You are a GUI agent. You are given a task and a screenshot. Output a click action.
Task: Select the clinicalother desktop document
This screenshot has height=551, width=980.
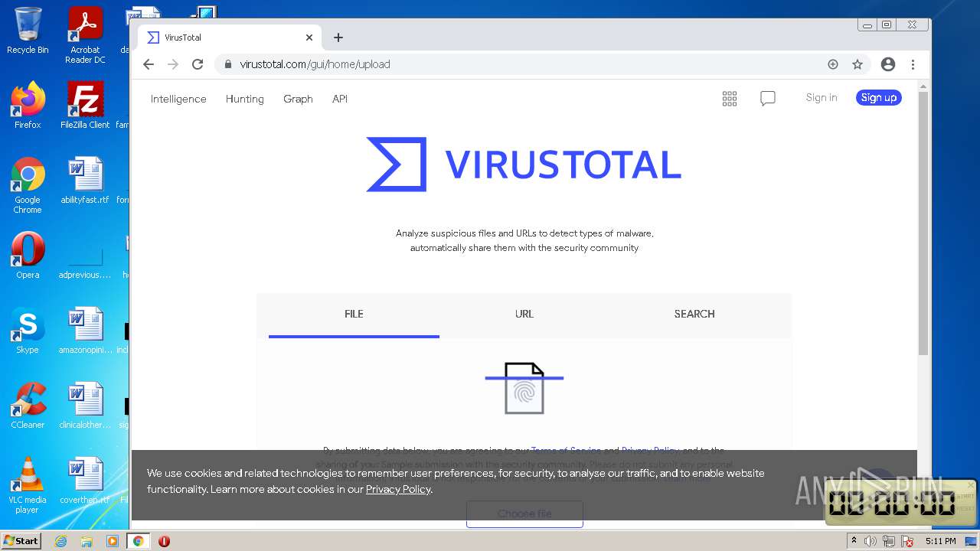point(85,406)
